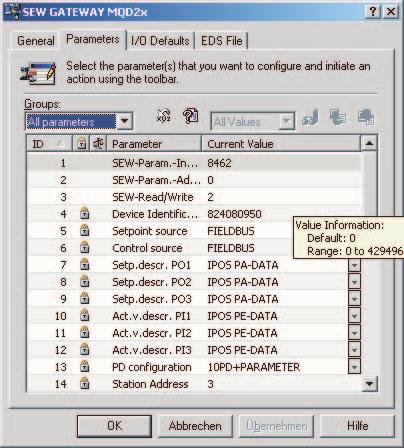This screenshot has height=448, width=404.
Task: Select Setpoint source FIELDBUS value
Action: pyautogui.click(x=231, y=231)
